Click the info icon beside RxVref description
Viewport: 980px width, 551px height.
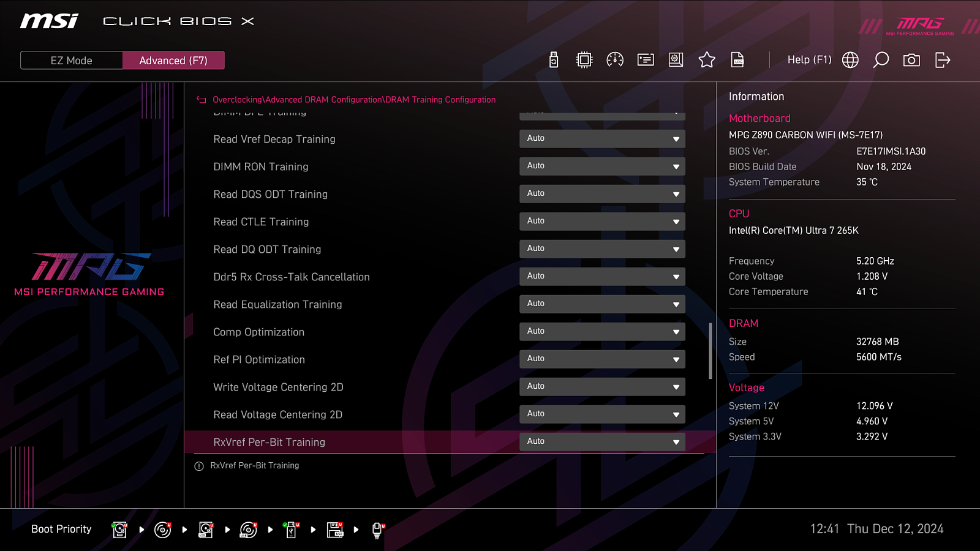point(199,467)
